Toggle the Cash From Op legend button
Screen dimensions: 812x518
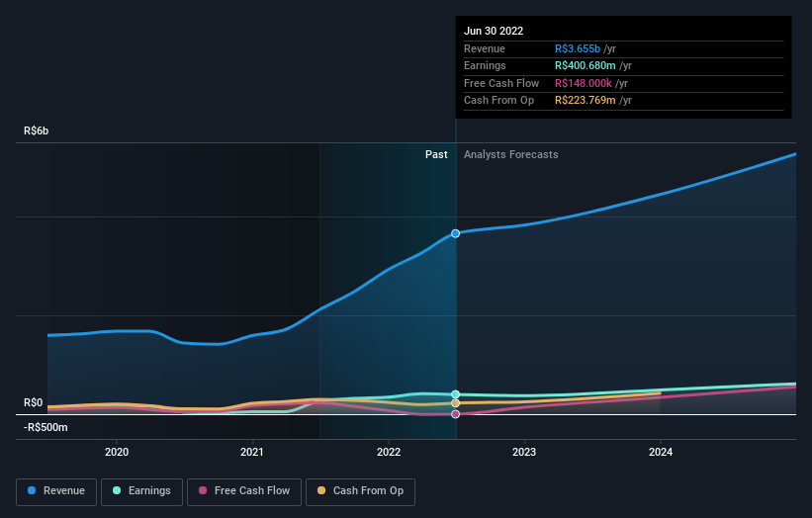(360, 491)
